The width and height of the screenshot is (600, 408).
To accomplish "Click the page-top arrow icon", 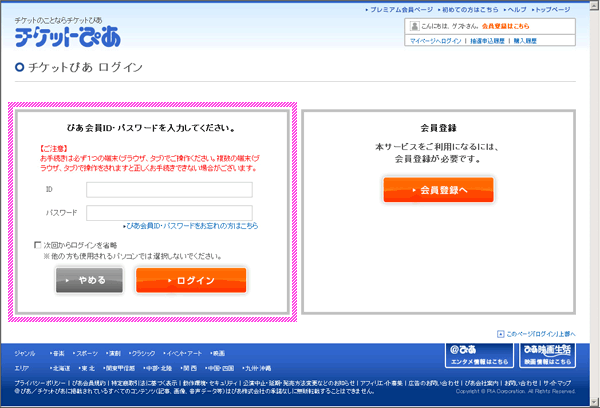I will [x=501, y=334].
